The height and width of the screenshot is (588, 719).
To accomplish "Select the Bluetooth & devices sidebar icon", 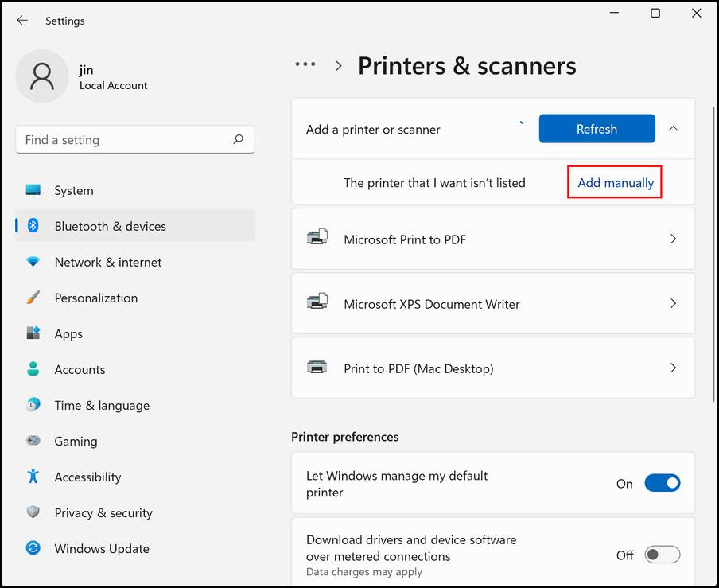I will coord(33,226).
